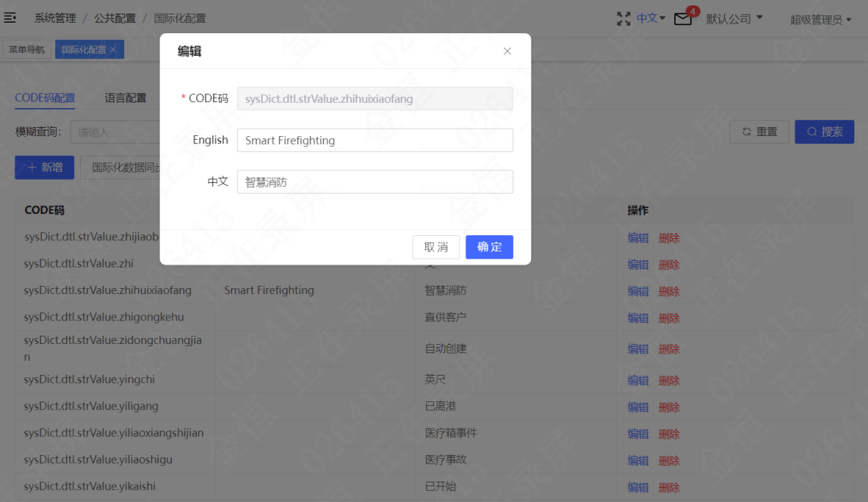Click the 搜索 search button
The image size is (868, 502).
(824, 132)
